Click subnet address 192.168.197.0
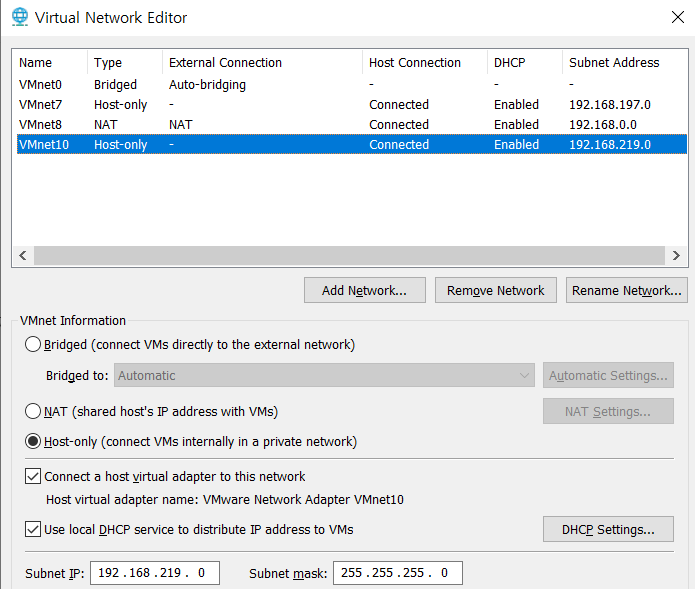This screenshot has width=695, height=589. pos(610,105)
